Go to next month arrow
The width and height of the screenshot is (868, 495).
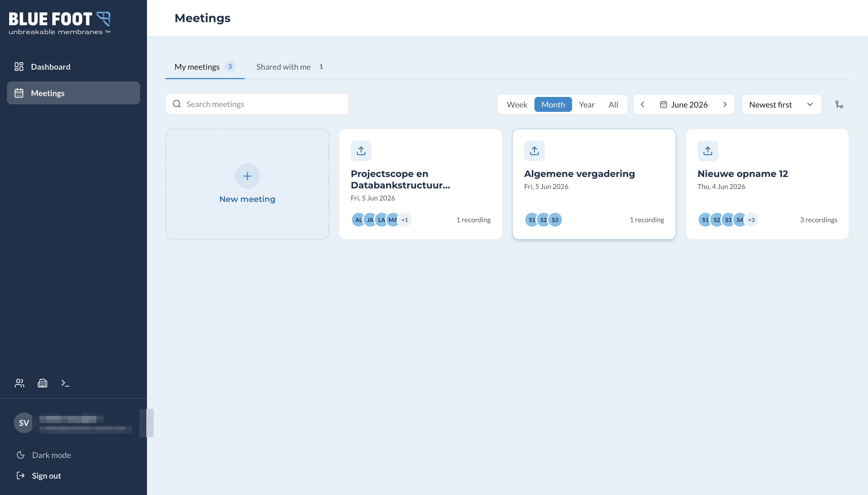725,105
